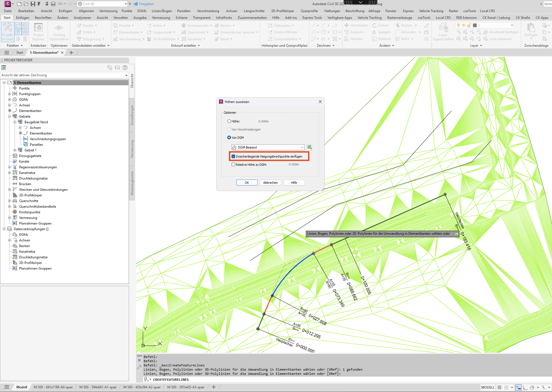Select the Von DGM radio option
This screenshot has width=552, height=392.
[229, 138]
